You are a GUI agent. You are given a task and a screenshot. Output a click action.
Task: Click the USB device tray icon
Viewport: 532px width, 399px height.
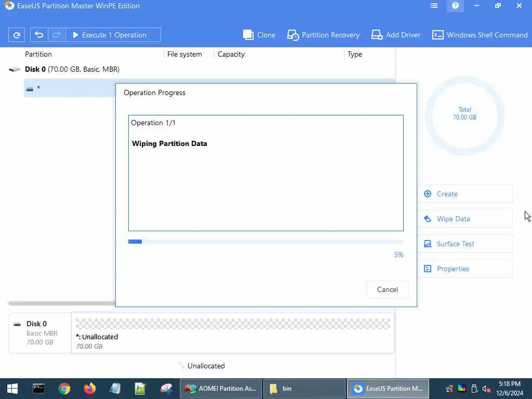[474, 389]
